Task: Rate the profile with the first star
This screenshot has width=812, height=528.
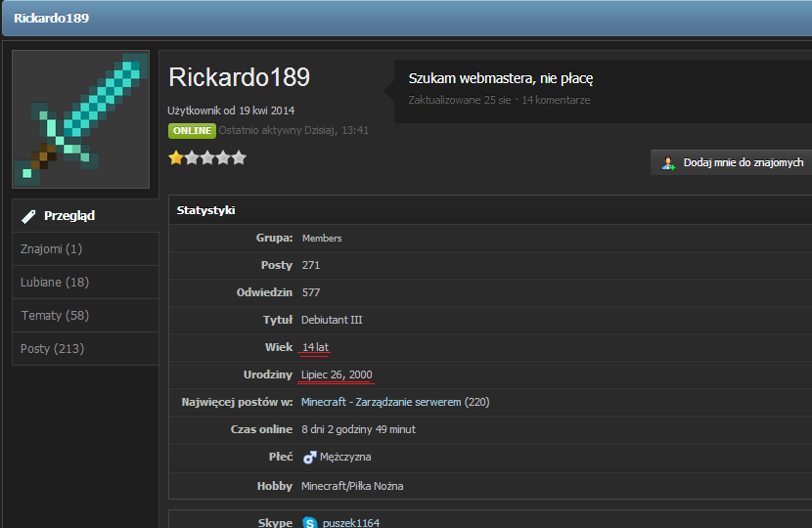Action: [x=176, y=157]
